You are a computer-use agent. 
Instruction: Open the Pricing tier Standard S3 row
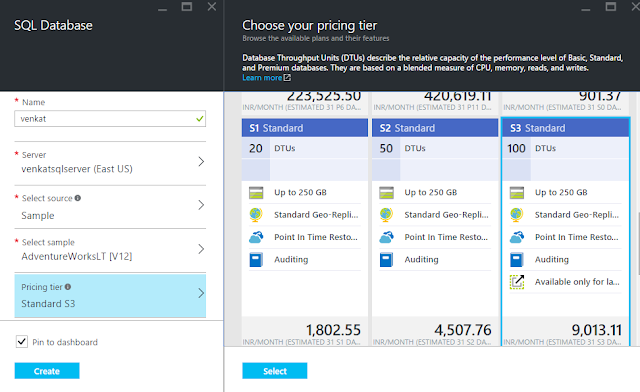(110, 296)
